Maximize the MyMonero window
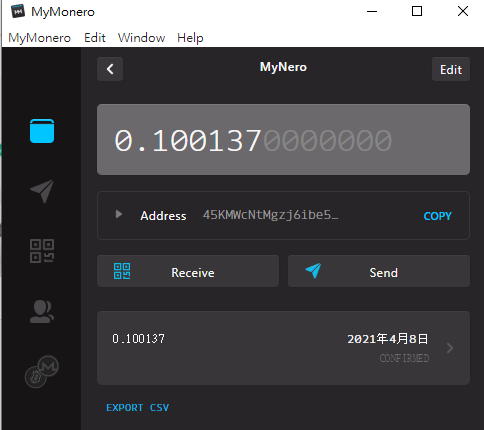 pyautogui.click(x=417, y=11)
